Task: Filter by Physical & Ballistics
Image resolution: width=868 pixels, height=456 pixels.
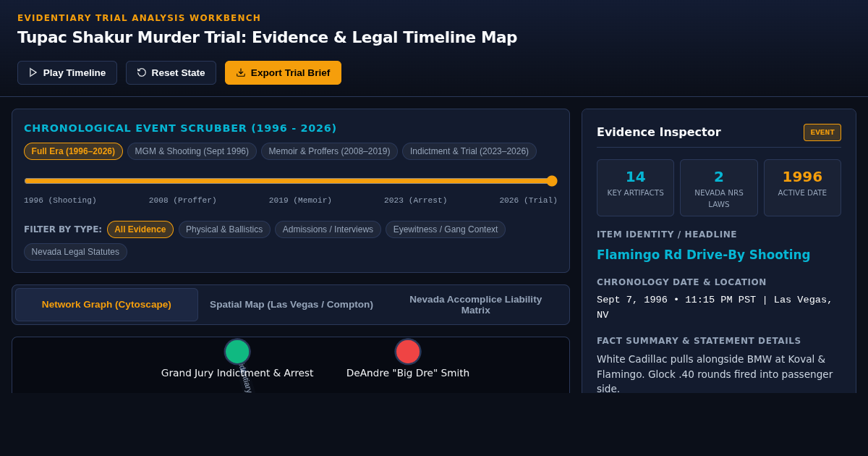Action: click(224, 229)
